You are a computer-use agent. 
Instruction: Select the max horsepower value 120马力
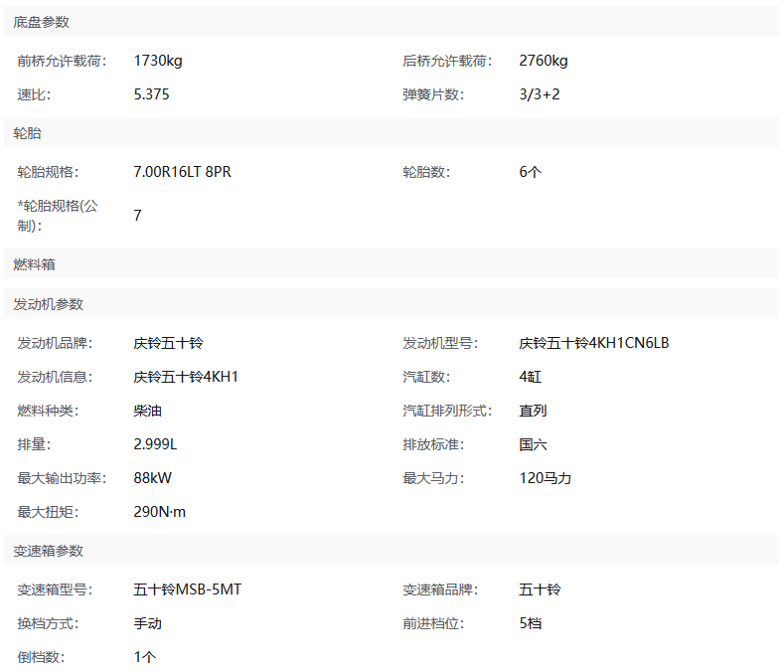pos(546,478)
